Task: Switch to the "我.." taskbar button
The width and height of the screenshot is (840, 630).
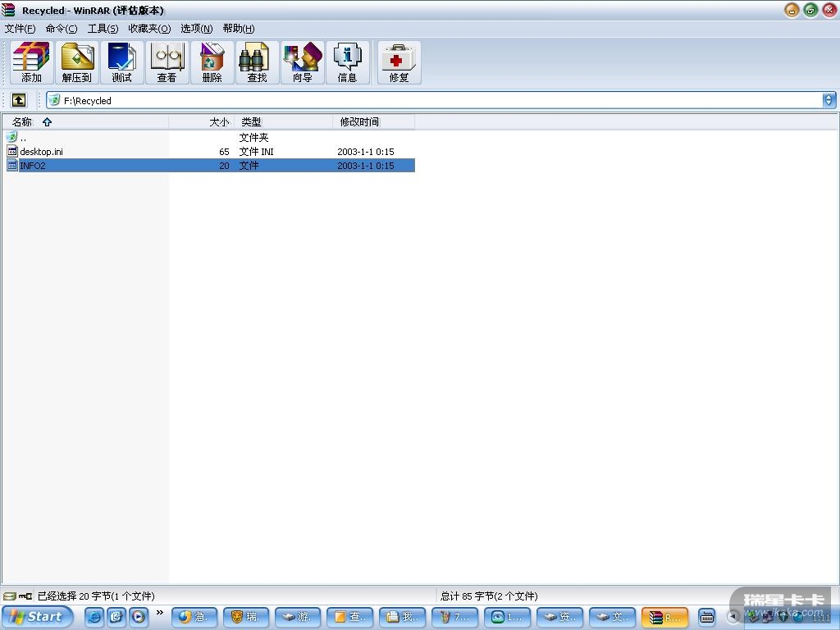Action: tap(402, 617)
